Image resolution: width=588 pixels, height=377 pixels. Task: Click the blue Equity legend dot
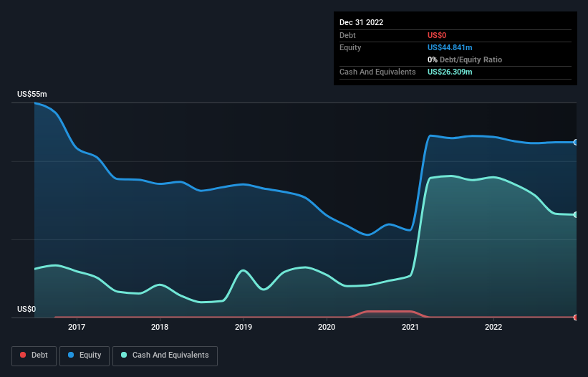(x=71, y=355)
